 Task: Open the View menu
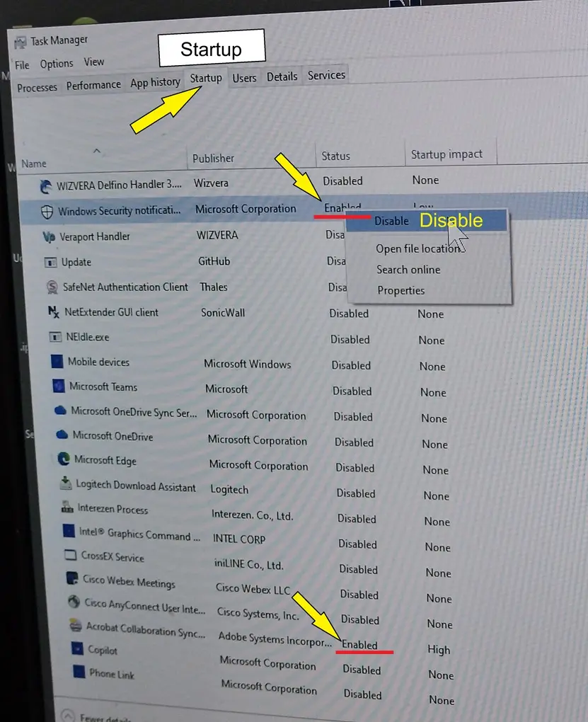pyautogui.click(x=94, y=62)
